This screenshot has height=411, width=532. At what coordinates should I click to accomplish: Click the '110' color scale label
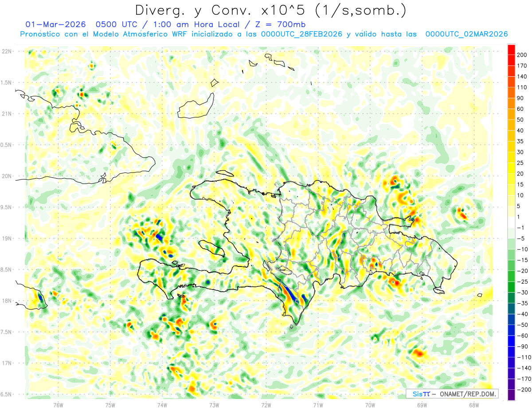522,87
